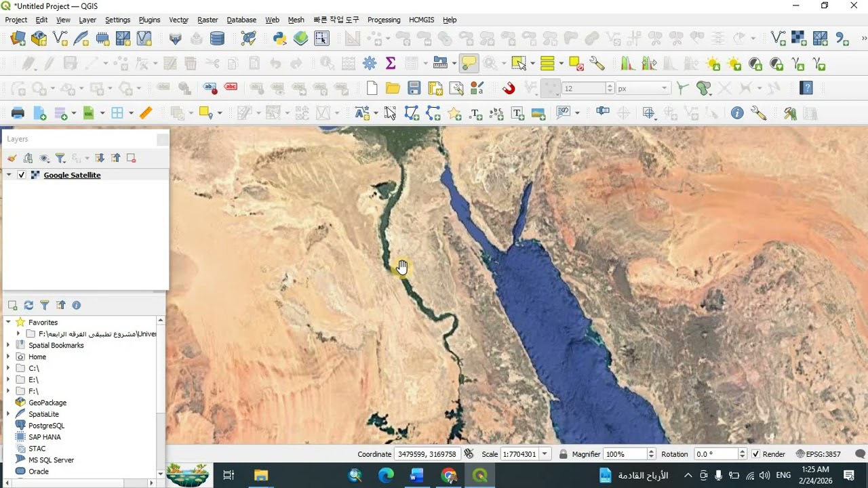Open Word from the taskbar
This screenshot has width=868, height=488.
tap(416, 476)
